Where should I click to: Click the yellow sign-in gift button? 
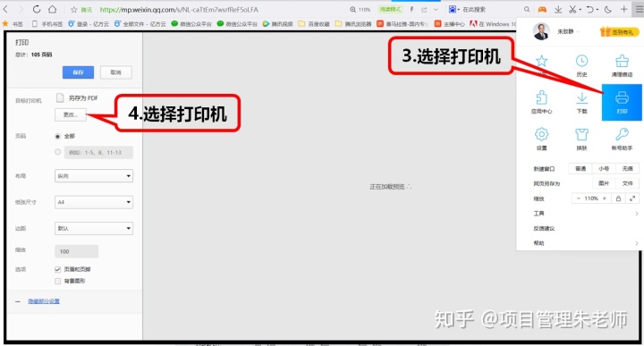[619, 31]
